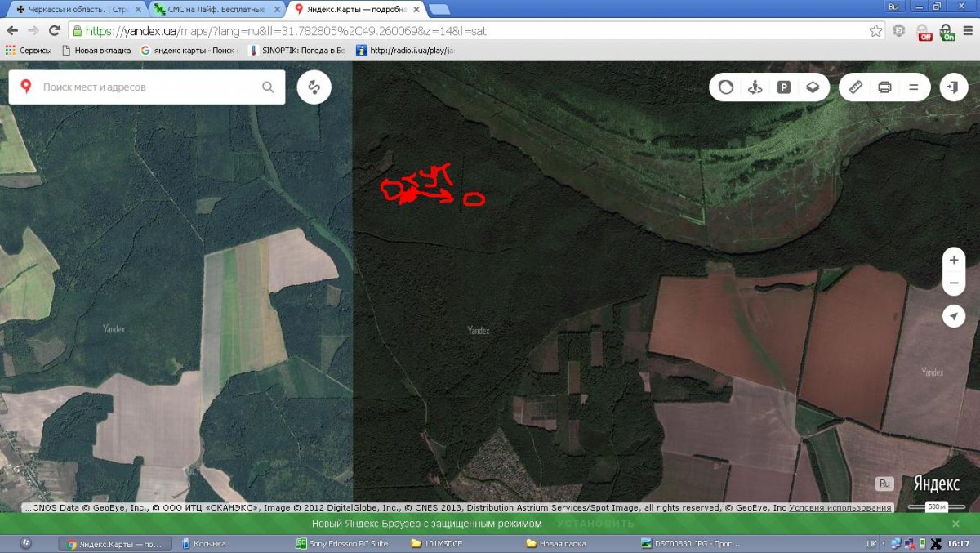Reload the page with refresh icon
The width and height of the screenshot is (980, 553).
[x=55, y=30]
